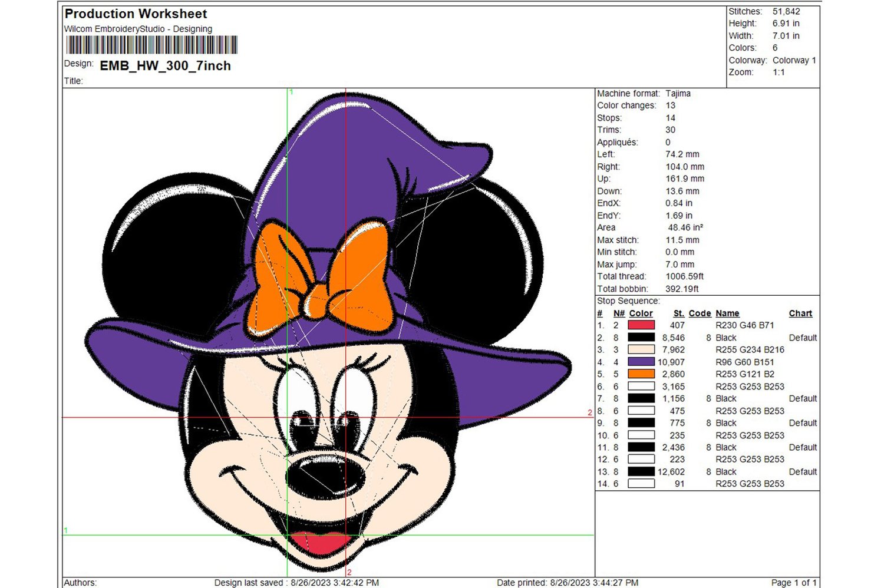This screenshot has width=884, height=588.
Task: Click the 'Date printed' timestamp
Action: 568,583
